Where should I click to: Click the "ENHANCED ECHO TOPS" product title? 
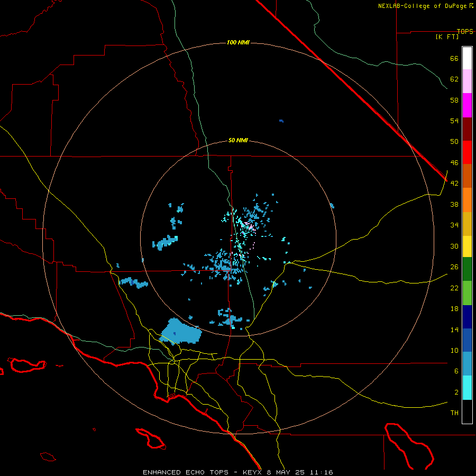186,472
